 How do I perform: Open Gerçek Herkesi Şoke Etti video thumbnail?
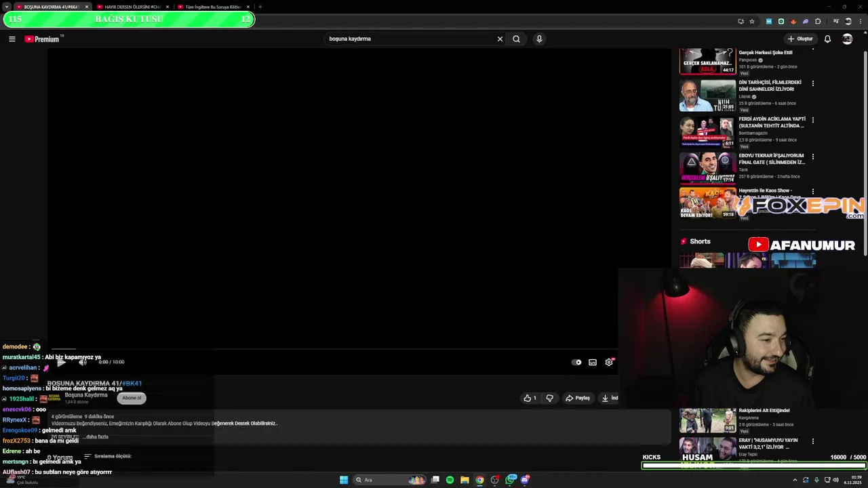[707, 61]
